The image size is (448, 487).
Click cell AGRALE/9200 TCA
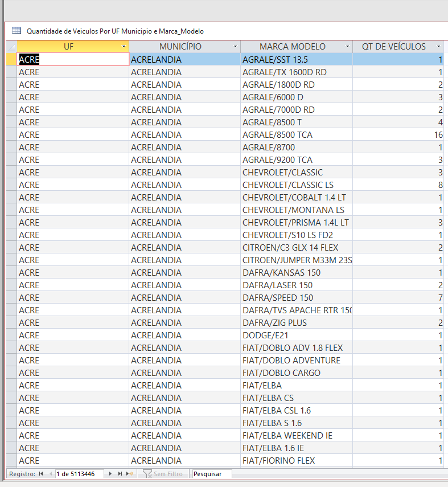pyautogui.click(x=297, y=159)
